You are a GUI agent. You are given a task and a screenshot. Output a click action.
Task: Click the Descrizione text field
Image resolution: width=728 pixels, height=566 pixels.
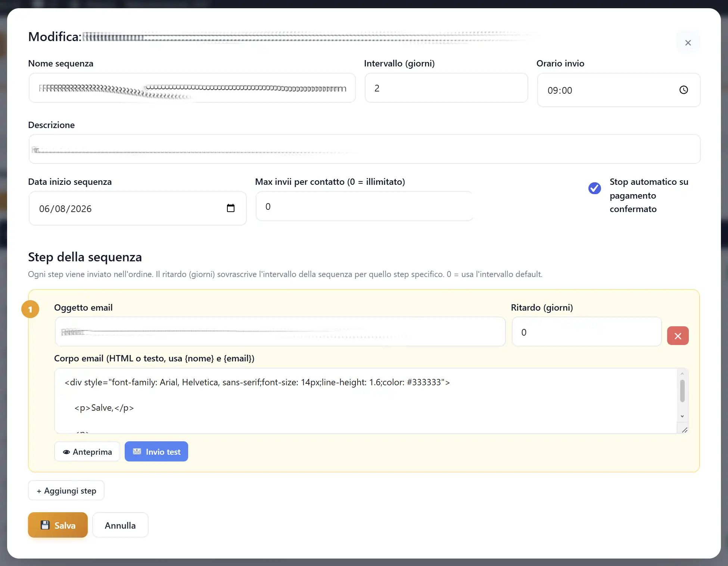click(x=364, y=149)
